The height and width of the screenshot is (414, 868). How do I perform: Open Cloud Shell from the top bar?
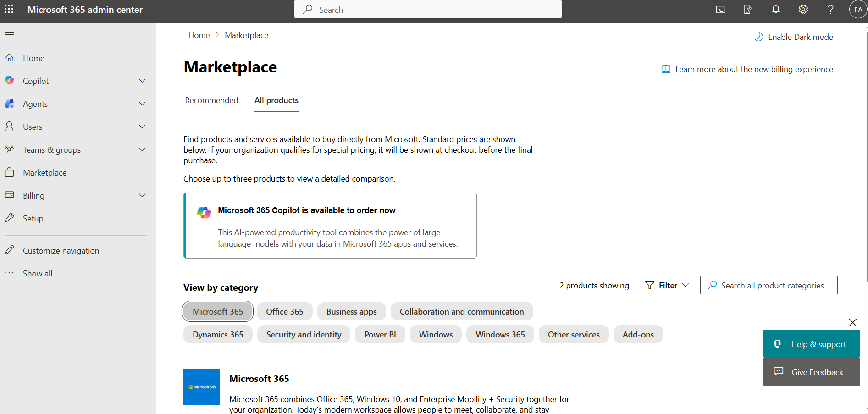click(x=721, y=10)
